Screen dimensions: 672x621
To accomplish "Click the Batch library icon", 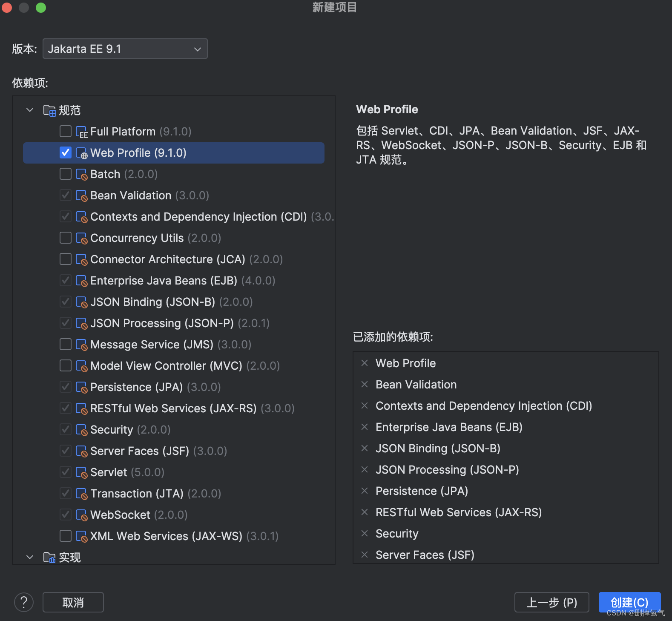I will 82,175.
